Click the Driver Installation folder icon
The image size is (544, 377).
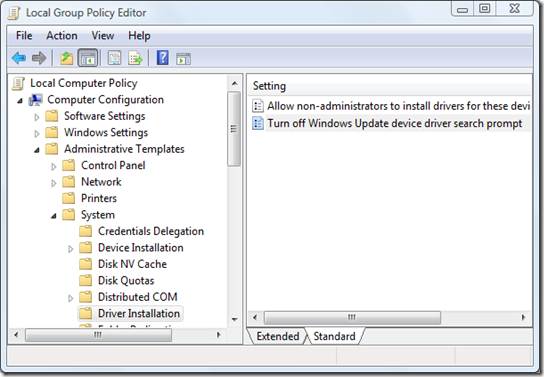click(85, 314)
